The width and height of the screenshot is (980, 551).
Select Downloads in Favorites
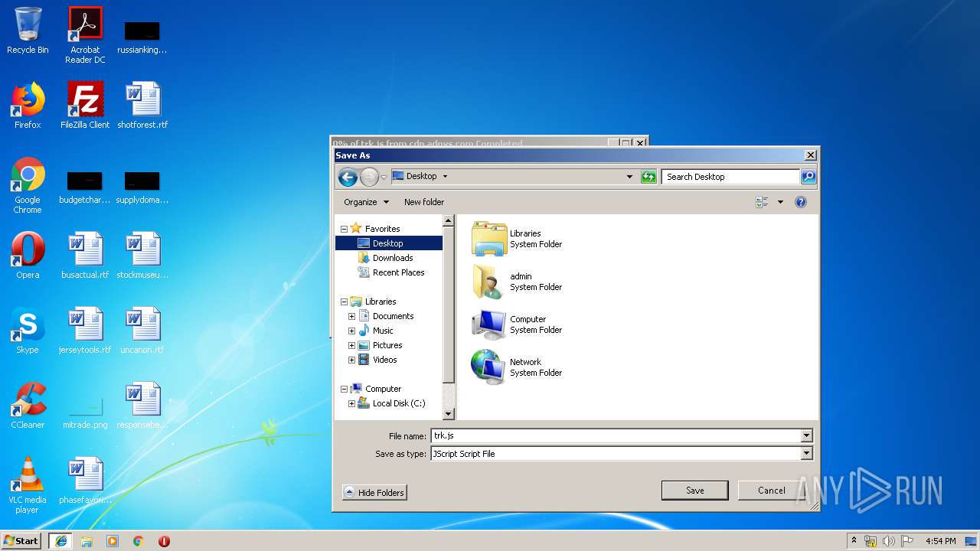coord(393,258)
